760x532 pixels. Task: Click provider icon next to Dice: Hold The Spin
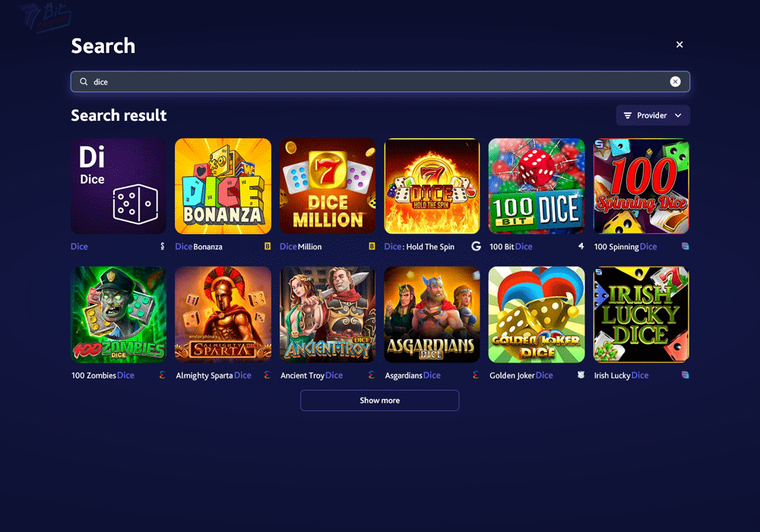coord(476,246)
